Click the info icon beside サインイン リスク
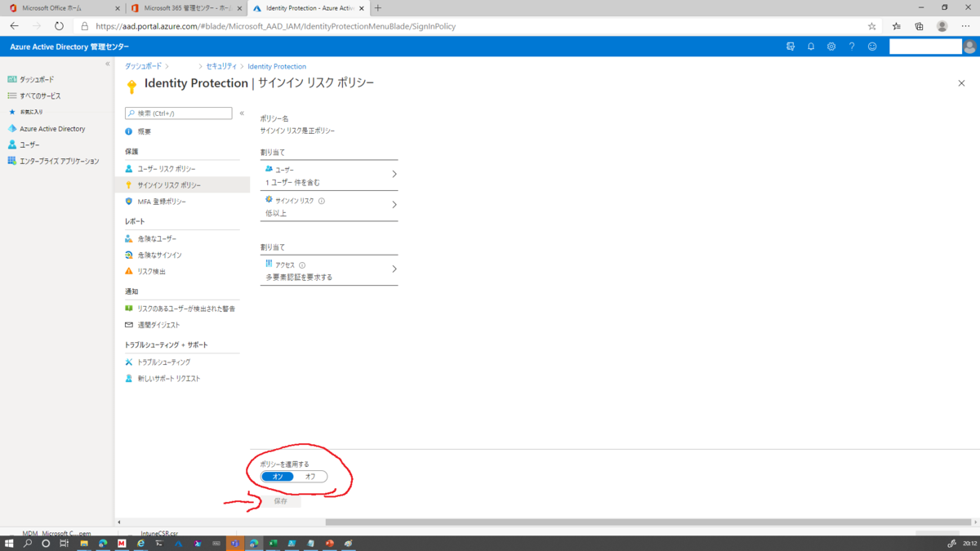Screen dimensions: 980x551 pyautogui.click(x=322, y=201)
